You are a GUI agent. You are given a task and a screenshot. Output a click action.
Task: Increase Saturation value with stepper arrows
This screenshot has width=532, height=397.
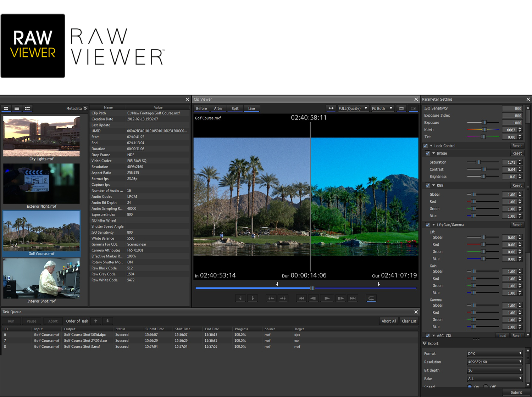click(520, 161)
